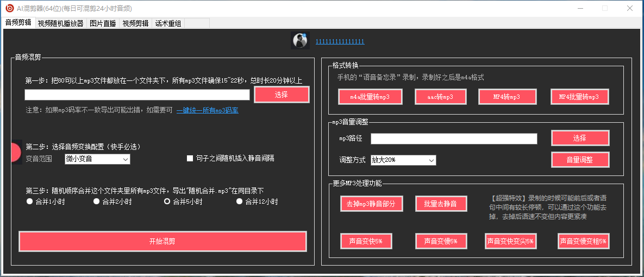
Task: Click the 去掉mp3静音部分 button
Action: click(x=371, y=204)
